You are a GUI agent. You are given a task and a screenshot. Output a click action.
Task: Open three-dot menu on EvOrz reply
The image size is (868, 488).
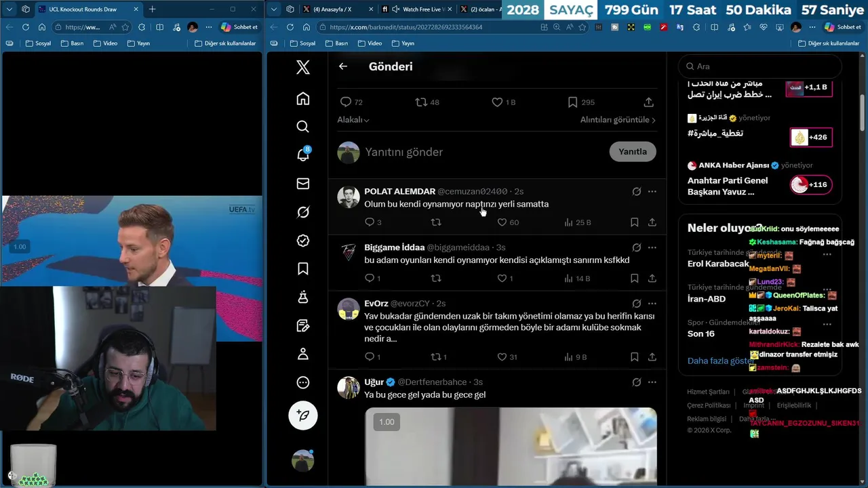652,304
